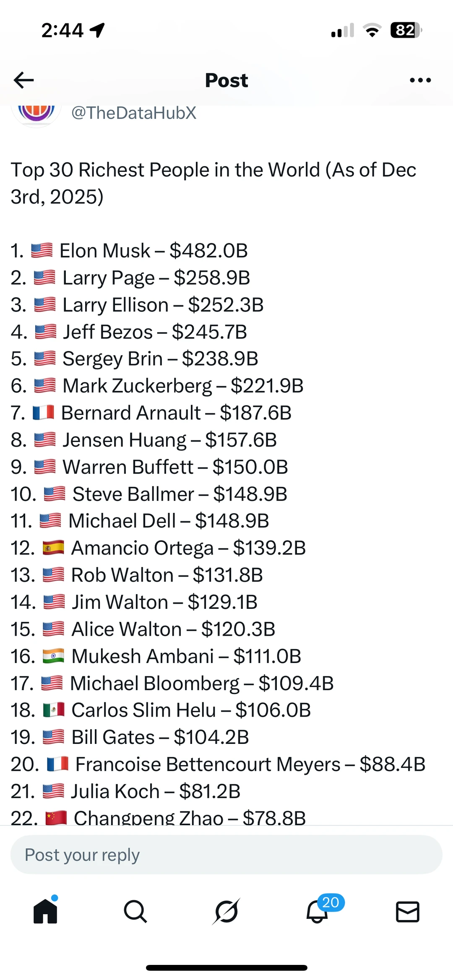
Task: Open the @TheDataHubX handle link
Action: 134,113
